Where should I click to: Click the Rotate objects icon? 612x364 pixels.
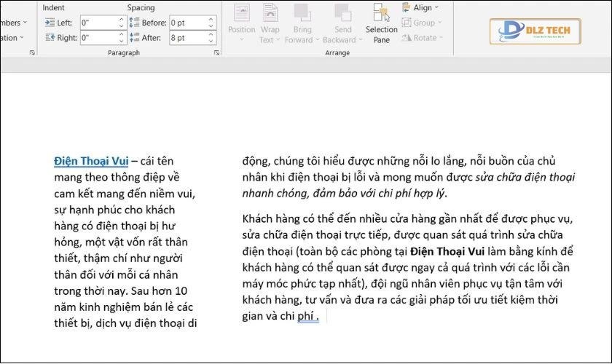[x=406, y=37]
